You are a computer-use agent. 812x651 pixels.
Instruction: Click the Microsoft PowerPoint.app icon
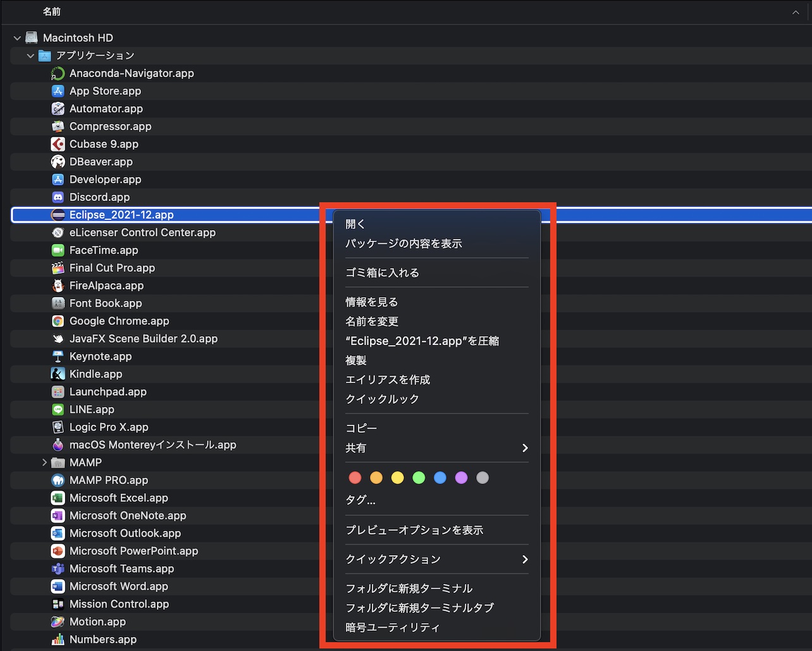58,551
